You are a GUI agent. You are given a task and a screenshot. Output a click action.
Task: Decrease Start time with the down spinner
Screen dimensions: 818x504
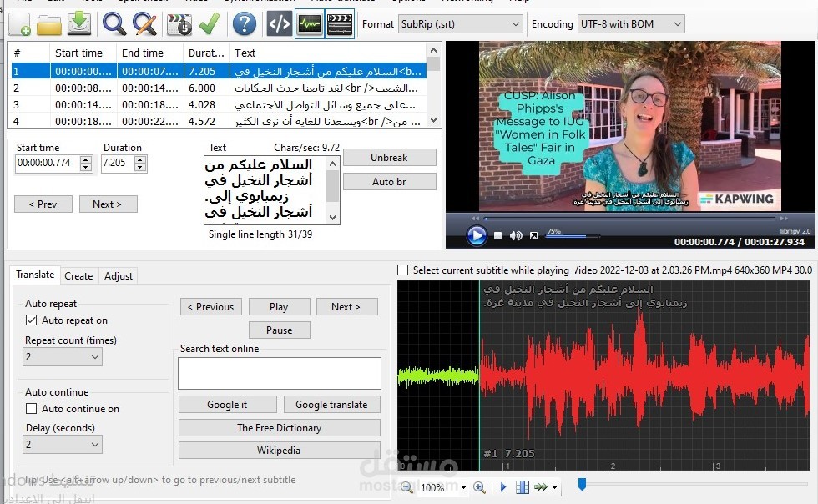(86, 168)
